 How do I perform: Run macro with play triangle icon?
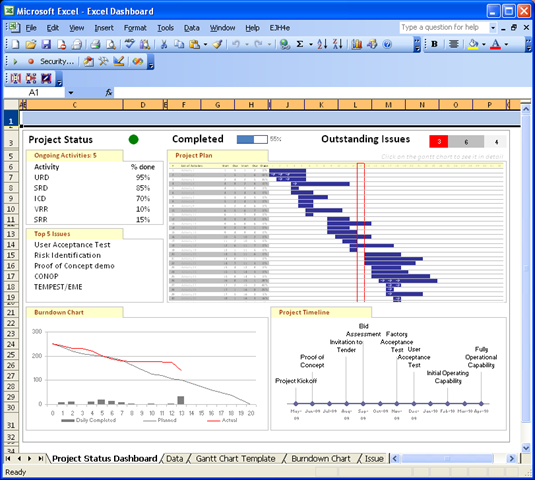[x=15, y=61]
